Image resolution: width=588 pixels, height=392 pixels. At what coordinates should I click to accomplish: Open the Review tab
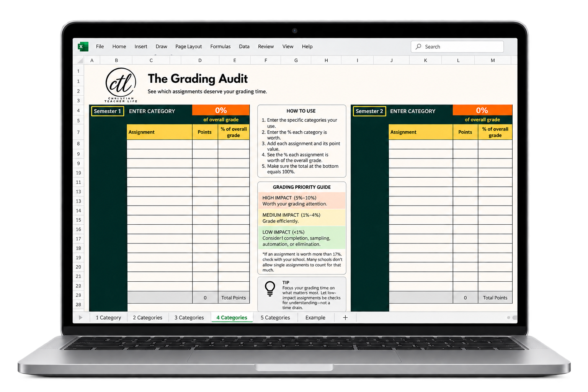[266, 47]
